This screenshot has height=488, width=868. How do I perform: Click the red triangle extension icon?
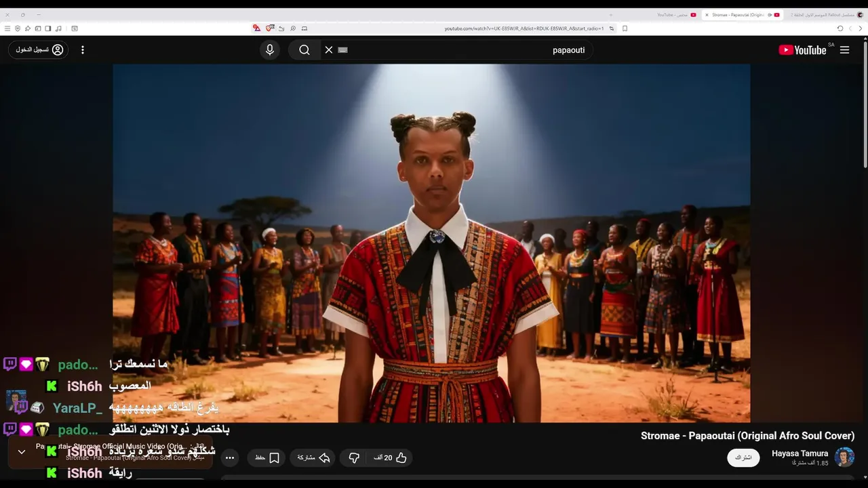(256, 28)
